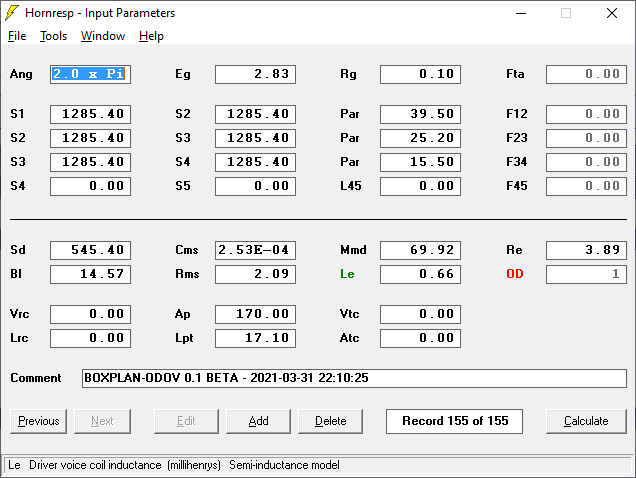
Task: Click the F23 field
Action: (586, 138)
